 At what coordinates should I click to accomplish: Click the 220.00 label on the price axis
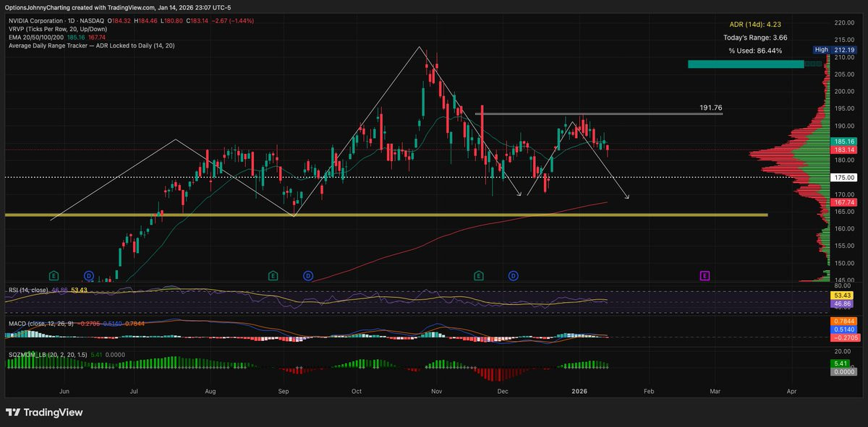pyautogui.click(x=844, y=22)
